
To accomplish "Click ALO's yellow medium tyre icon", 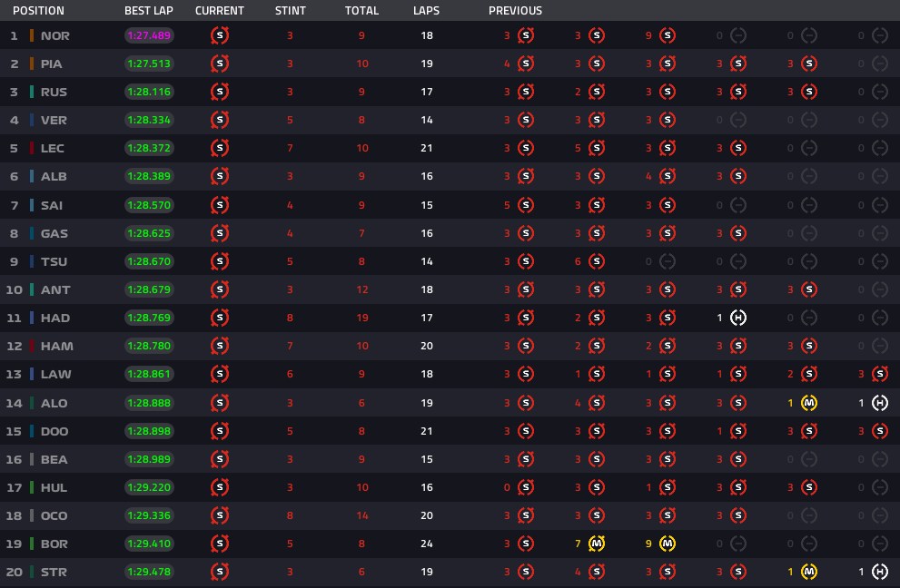I will coord(809,403).
